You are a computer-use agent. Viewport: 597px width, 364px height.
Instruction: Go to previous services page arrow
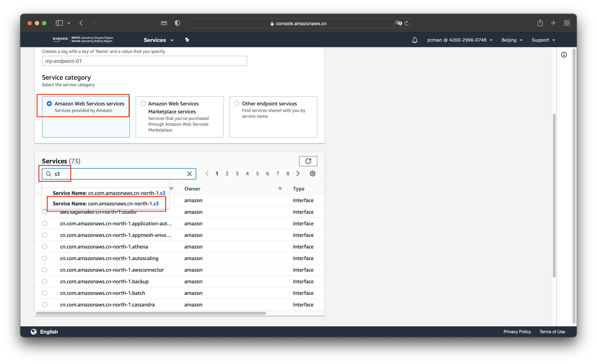207,173
